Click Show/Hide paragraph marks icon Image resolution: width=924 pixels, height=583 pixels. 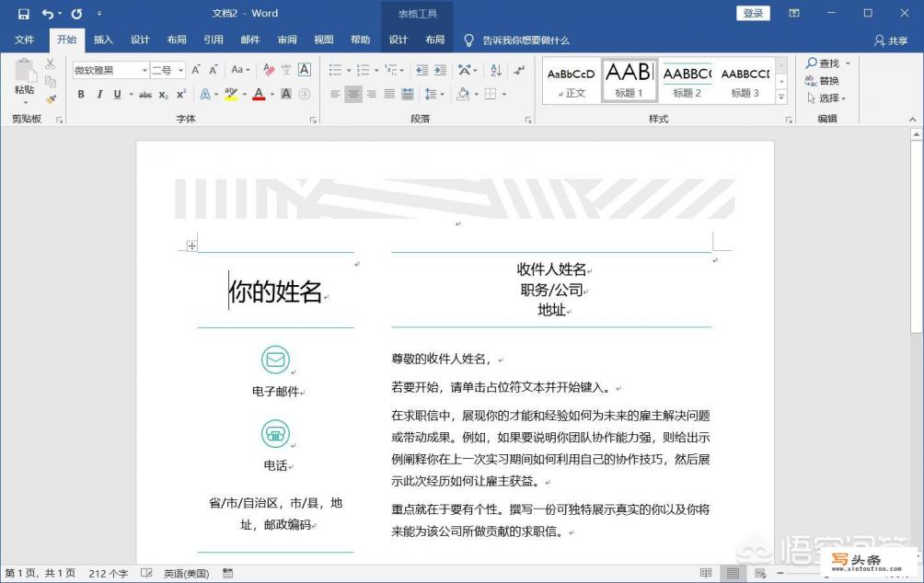[x=519, y=70]
